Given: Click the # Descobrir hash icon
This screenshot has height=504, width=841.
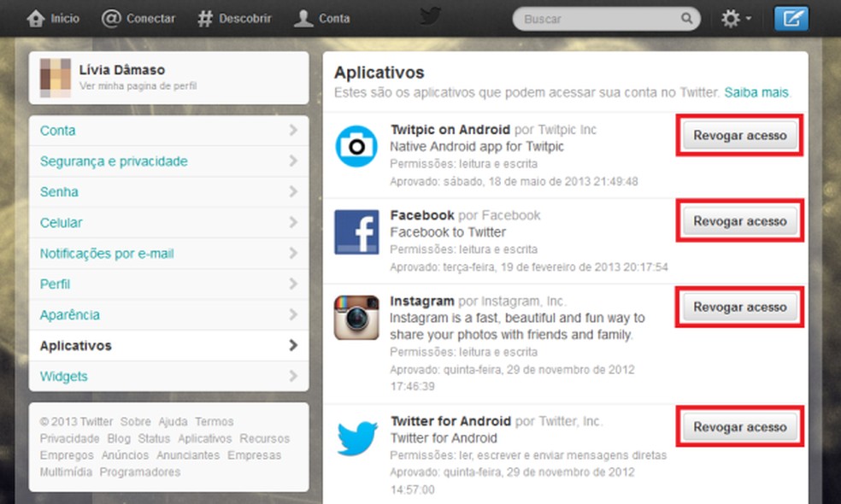Looking at the screenshot, I should click(x=205, y=18).
